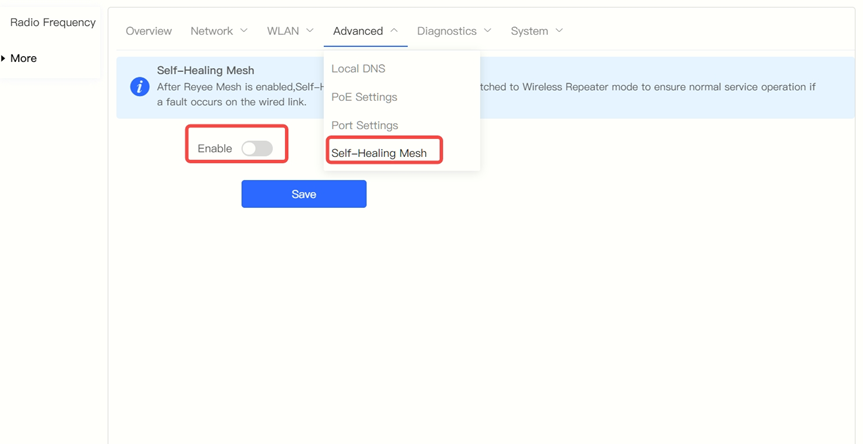Collapse the Advanced menu tab
The width and height of the screenshot is (863, 444).
tap(365, 31)
